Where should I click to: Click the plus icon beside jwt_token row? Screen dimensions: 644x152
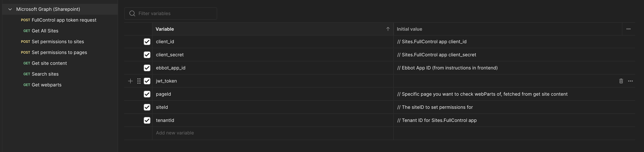(x=130, y=81)
